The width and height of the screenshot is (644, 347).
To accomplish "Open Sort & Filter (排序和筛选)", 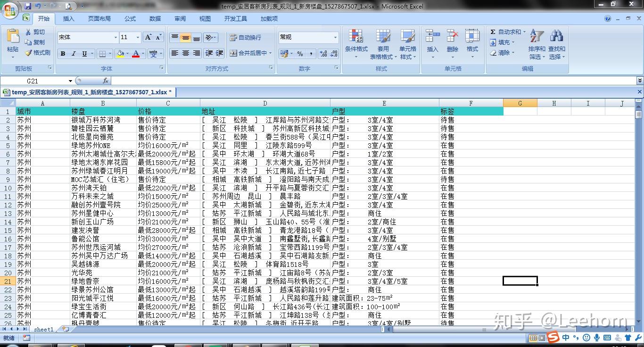I will coord(536,41).
